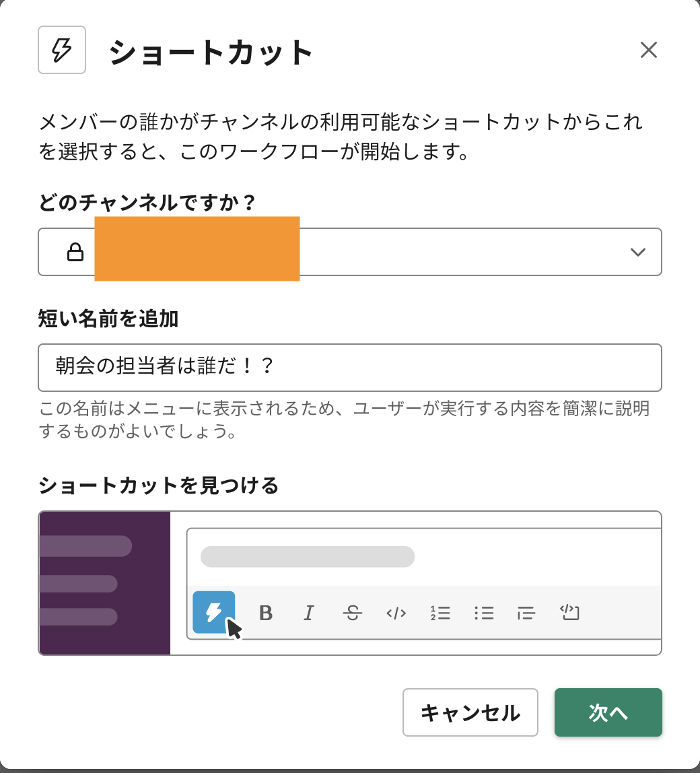
Task: Click the inline code icon
Action: [396, 613]
